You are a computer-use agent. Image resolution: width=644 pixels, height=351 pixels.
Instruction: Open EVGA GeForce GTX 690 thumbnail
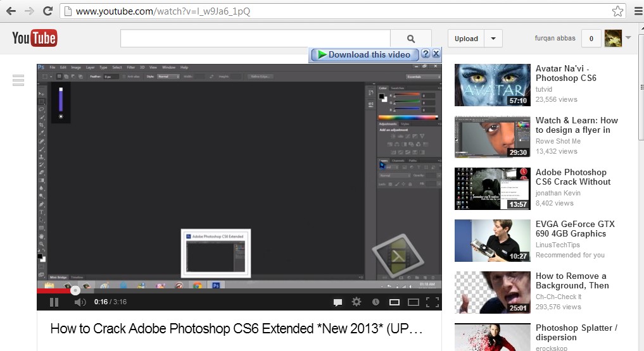(x=493, y=241)
